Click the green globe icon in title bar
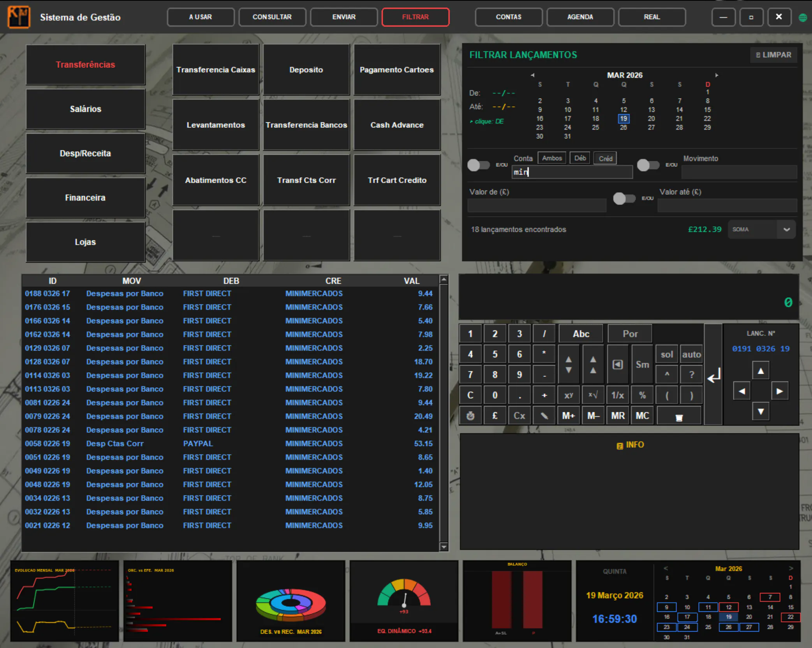Viewport: 812px width, 648px height. (x=803, y=17)
